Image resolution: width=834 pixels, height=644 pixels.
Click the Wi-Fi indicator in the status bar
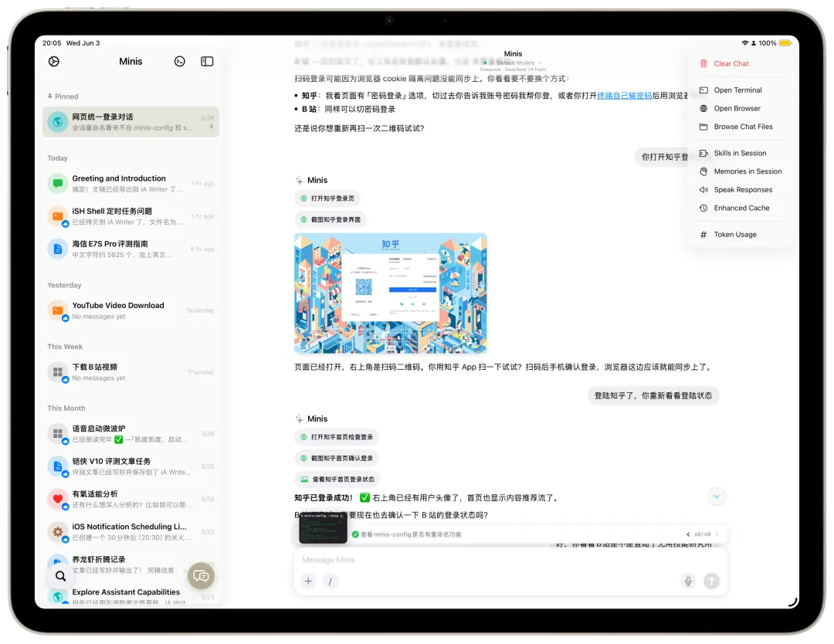tap(745, 43)
